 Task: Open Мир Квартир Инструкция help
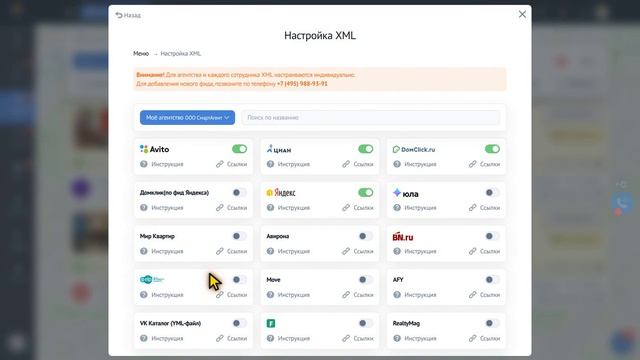162,251
